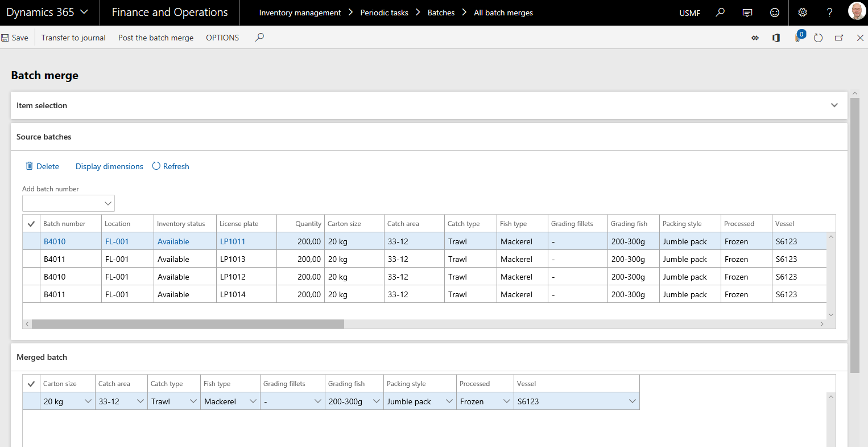
Task: Click the Delete trash icon above source batches
Action: click(30, 166)
